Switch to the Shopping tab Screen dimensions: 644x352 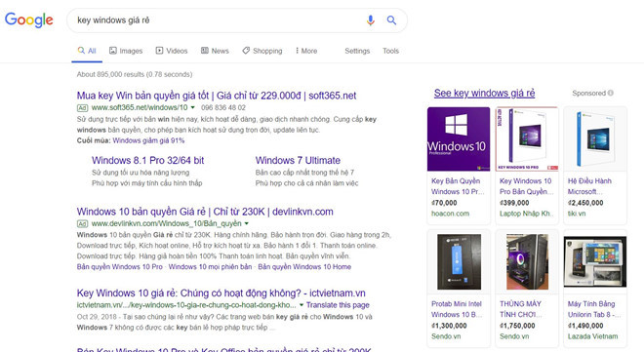coord(262,51)
